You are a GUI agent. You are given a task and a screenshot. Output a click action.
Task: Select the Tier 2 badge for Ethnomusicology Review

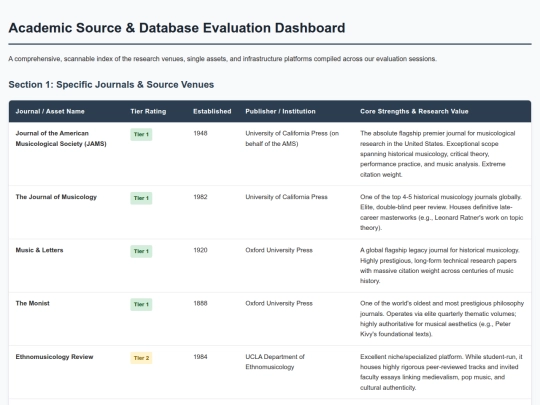(x=141, y=358)
